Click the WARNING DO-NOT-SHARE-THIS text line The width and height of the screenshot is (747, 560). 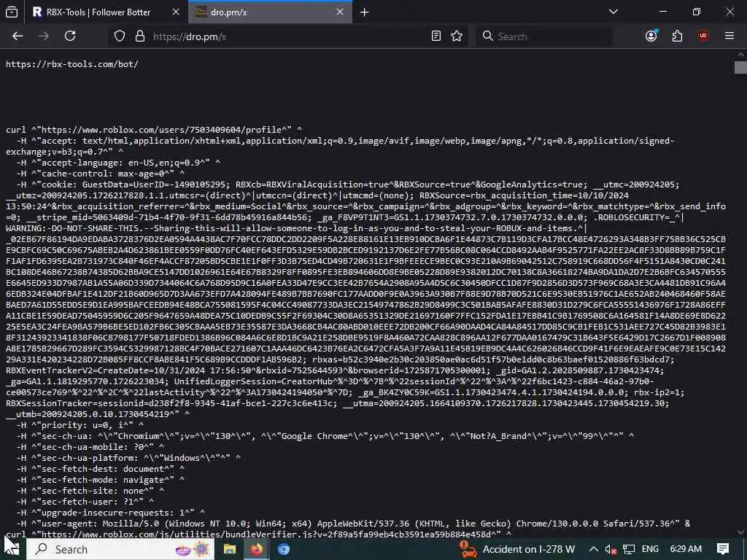(x=296, y=228)
